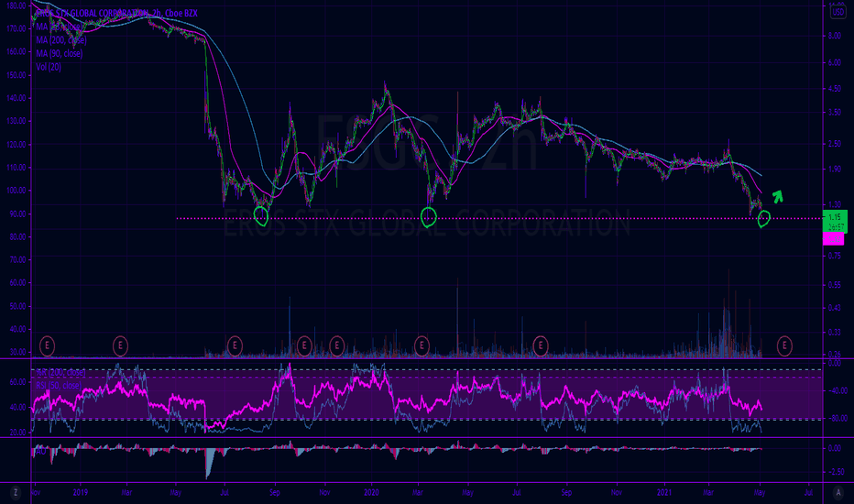Select the %R (200, close) indicator label
The width and height of the screenshot is (854, 504).
[60, 372]
